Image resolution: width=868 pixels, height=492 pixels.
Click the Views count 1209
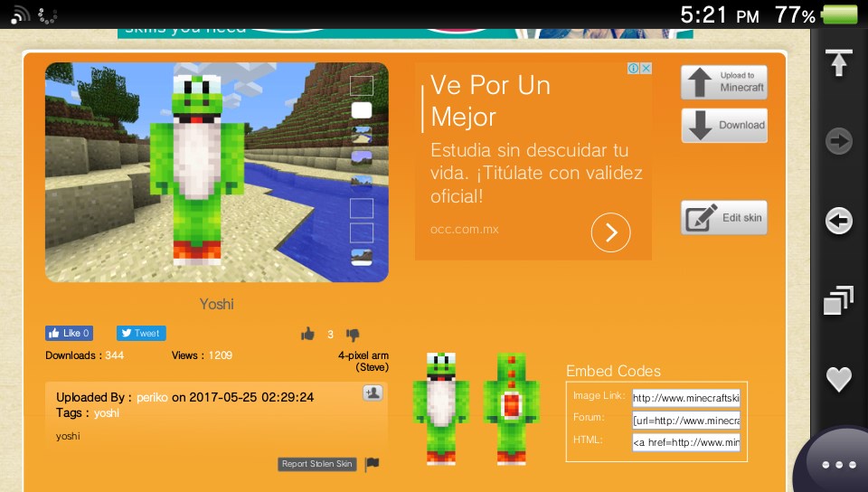(221, 355)
